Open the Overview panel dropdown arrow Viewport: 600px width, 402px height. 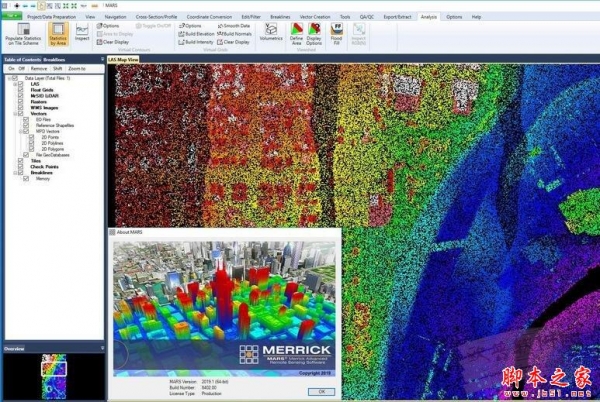(x=102, y=348)
